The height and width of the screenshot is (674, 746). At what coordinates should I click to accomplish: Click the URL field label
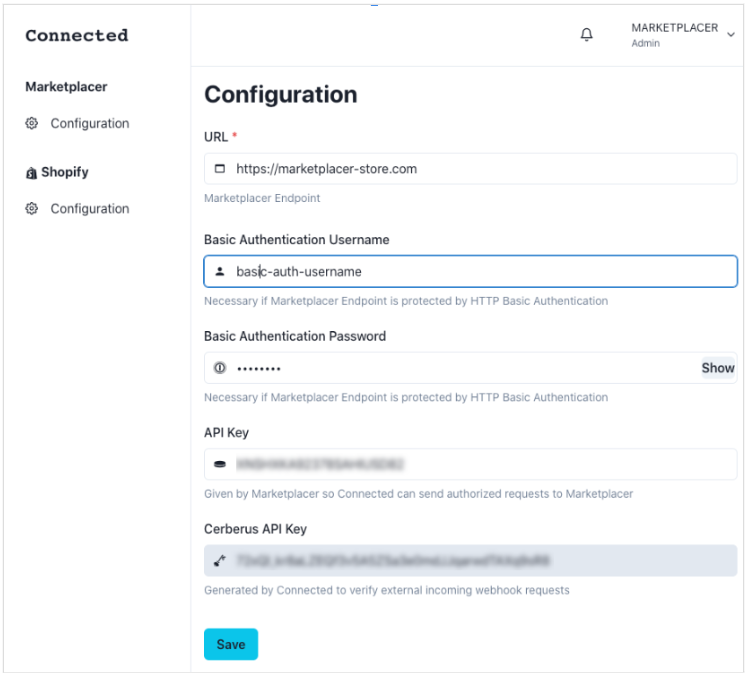click(216, 137)
